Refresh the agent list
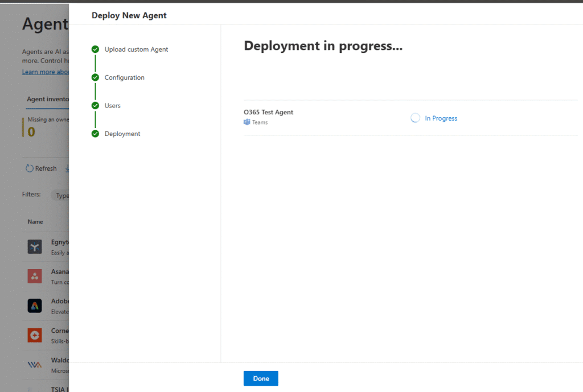583x392 pixels. (x=41, y=168)
